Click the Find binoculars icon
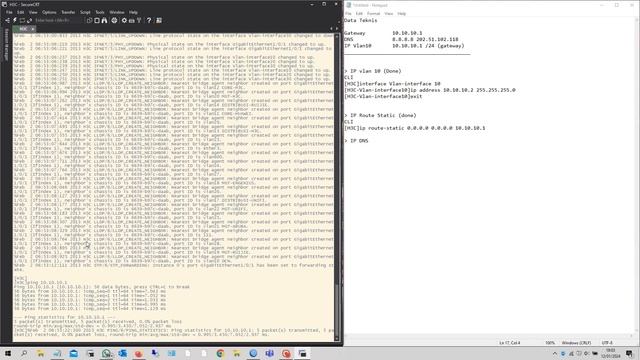 104,20
